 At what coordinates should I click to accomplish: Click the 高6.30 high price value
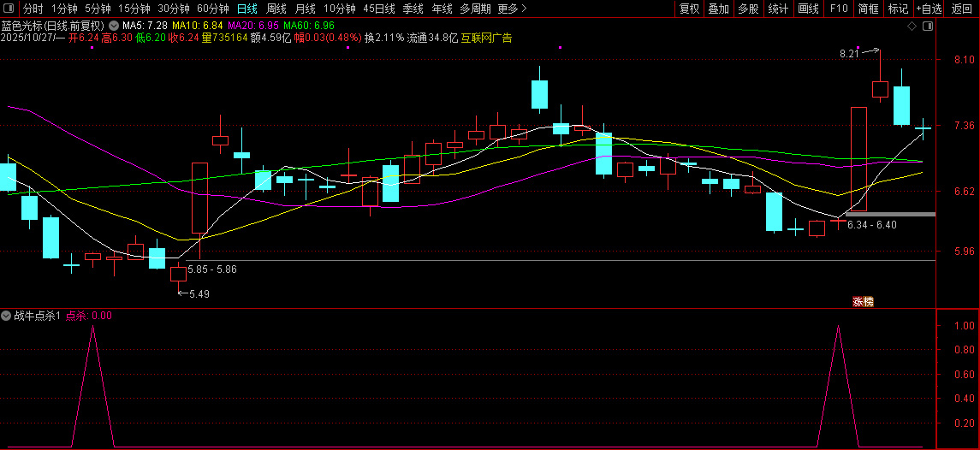click(117, 38)
